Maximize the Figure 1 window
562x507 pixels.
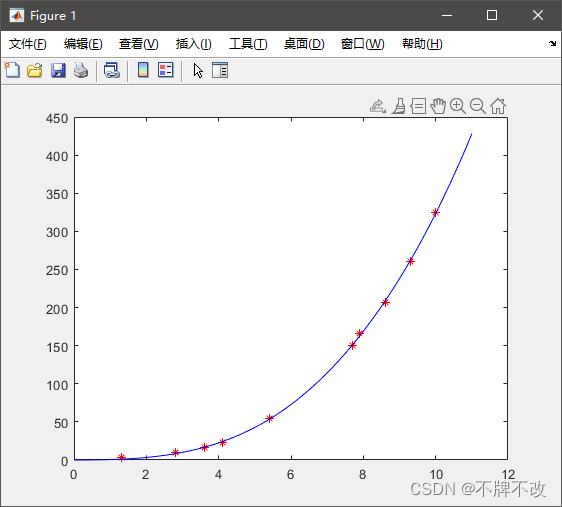[492, 15]
